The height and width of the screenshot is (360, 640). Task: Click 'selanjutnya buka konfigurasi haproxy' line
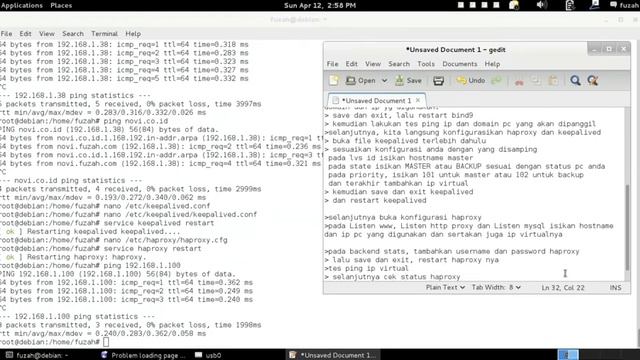pyautogui.click(x=403, y=217)
